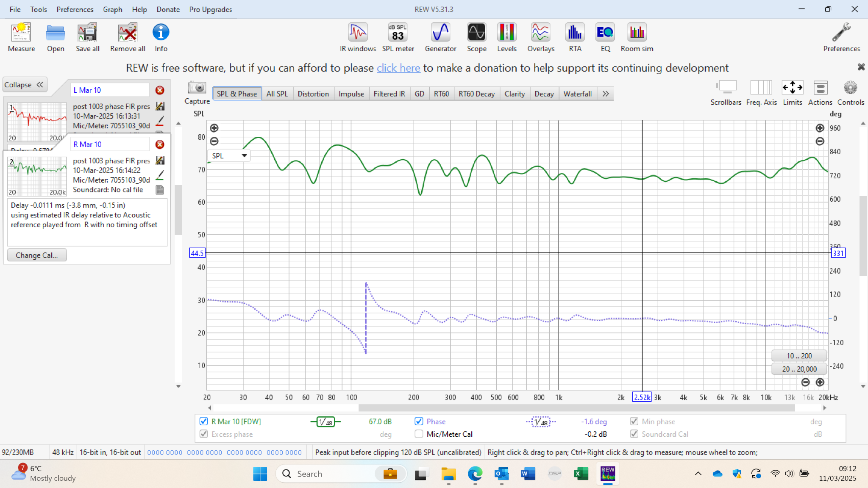Open SPL trace 1/48 smoothing selector

(325, 421)
